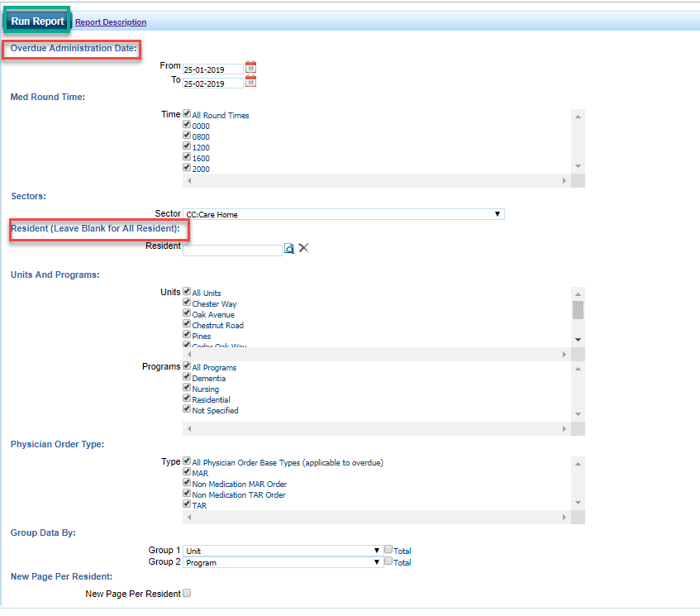700x616 pixels.
Task: Expand the Group 1 Unit dropdown
Action: [x=283, y=550]
